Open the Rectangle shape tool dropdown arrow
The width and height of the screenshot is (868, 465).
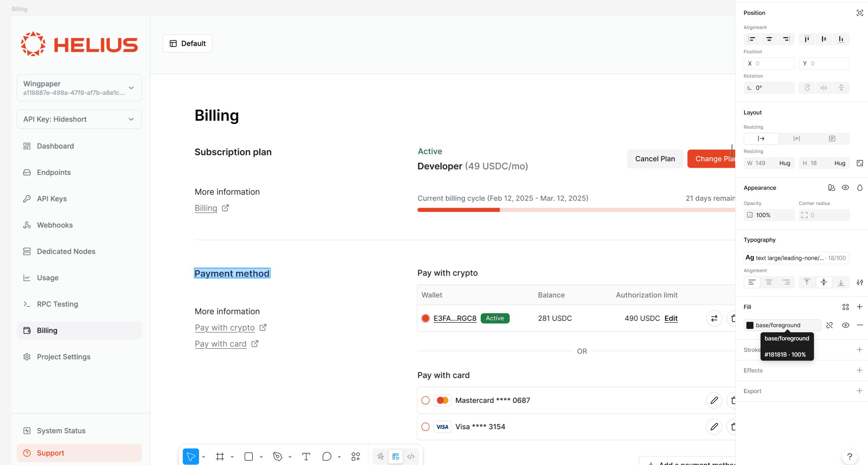pos(261,457)
